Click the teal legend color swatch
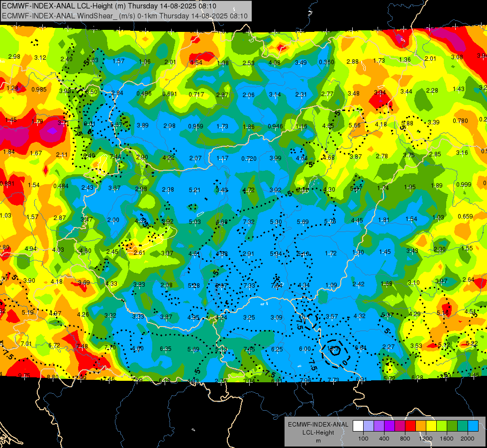The width and height of the screenshot is (487, 448). click(x=463, y=426)
